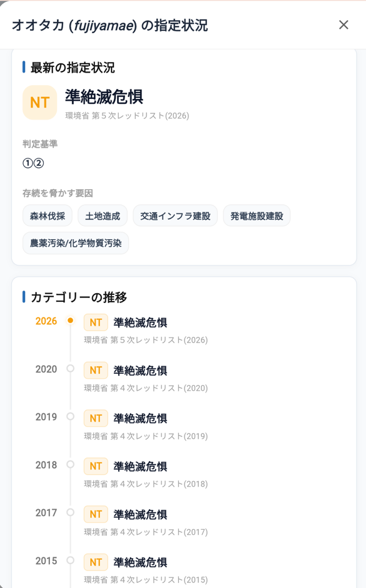Click the orange 2026 timeline dot
366x588 pixels.
(x=70, y=321)
